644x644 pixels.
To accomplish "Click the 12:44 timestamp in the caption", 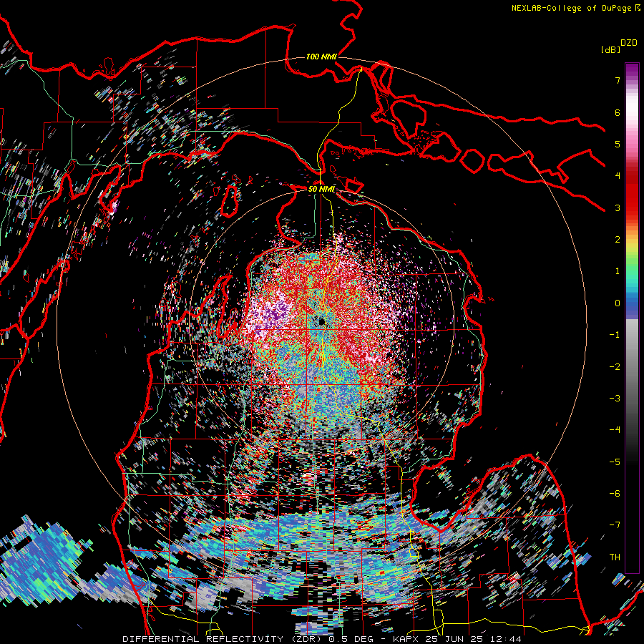I will (x=504, y=639).
